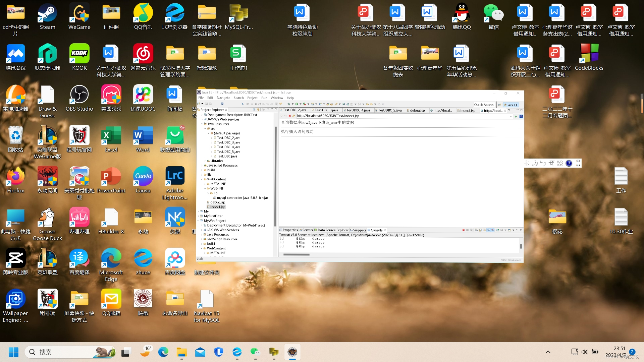Switch to the Data Source Explorer tab
644x362 pixels.
(x=331, y=230)
